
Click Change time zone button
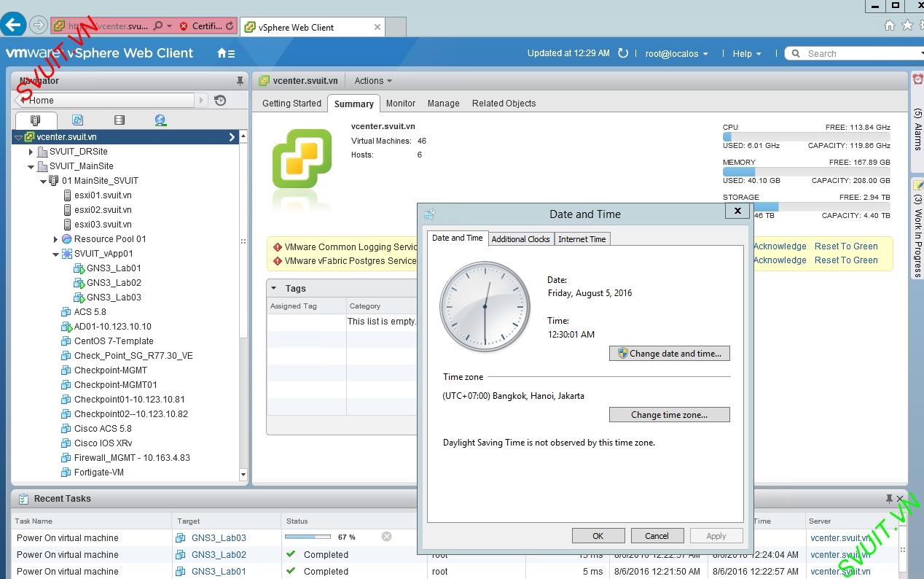[x=669, y=414]
